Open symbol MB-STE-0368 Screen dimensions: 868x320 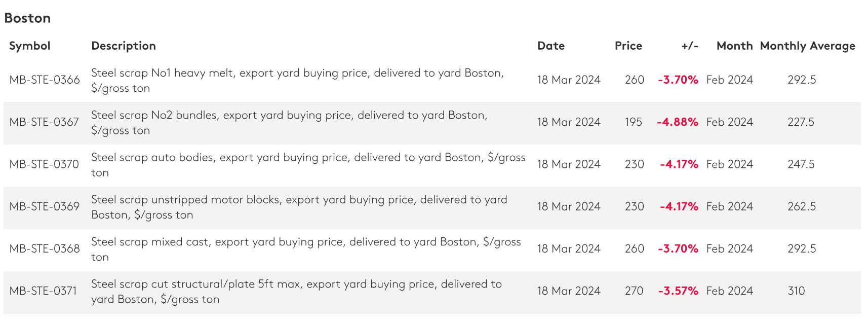[45, 248]
